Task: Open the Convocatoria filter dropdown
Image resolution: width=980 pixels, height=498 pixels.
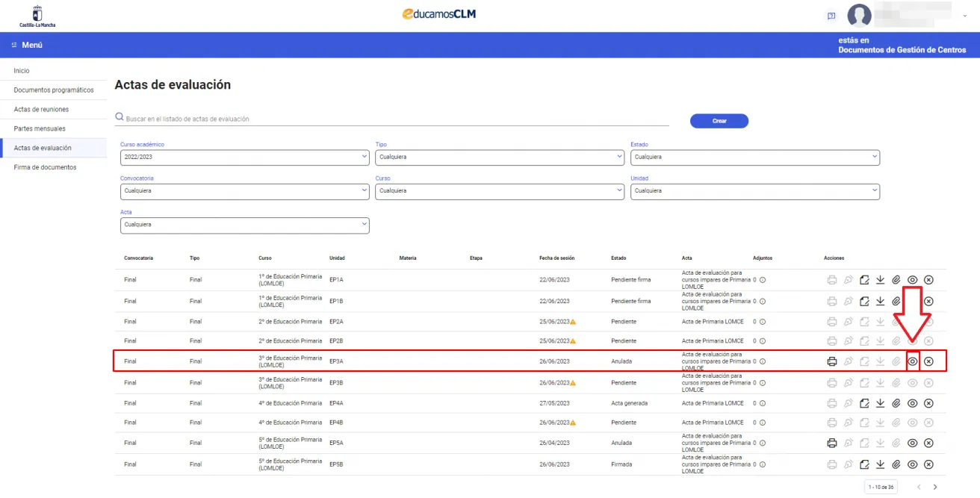Action: click(x=244, y=191)
